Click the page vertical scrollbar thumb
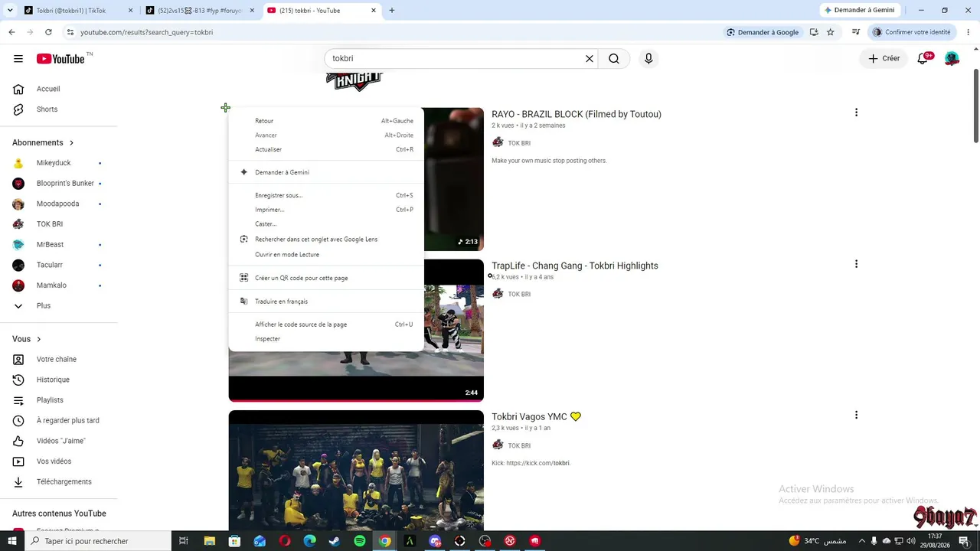The width and height of the screenshot is (980, 551). pos(976,106)
